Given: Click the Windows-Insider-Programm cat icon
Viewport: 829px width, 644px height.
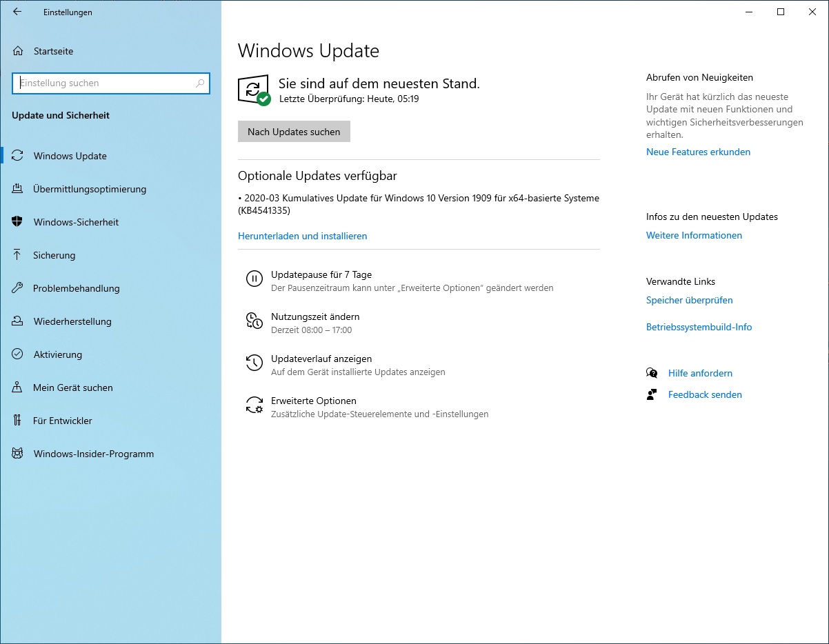Looking at the screenshot, I should (x=18, y=454).
